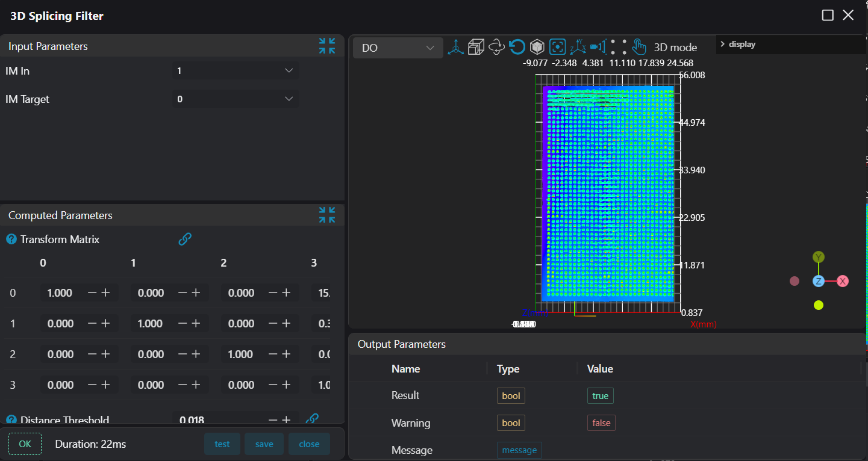This screenshot has width=868, height=461.
Task: Click the fit-to-view focus frame icon
Action: [558, 47]
